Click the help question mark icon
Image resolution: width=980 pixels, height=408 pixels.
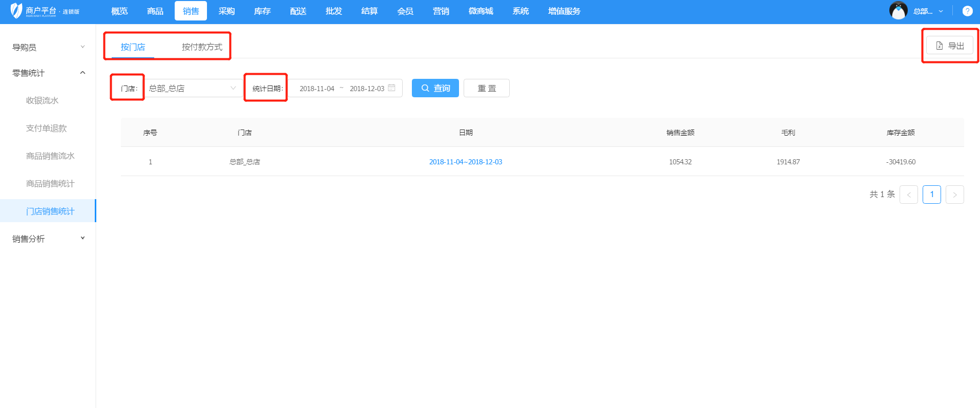click(967, 11)
